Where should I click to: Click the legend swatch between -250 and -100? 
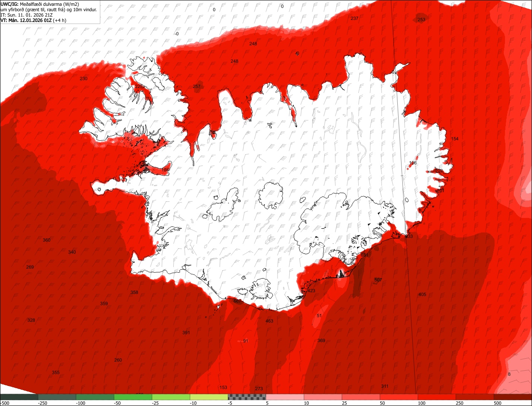(57, 397)
